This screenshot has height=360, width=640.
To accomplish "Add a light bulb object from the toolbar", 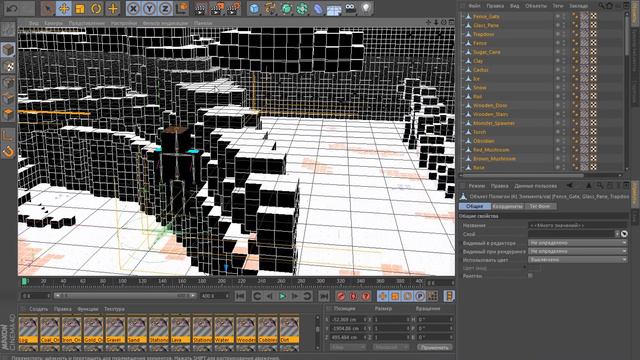I will [366, 9].
